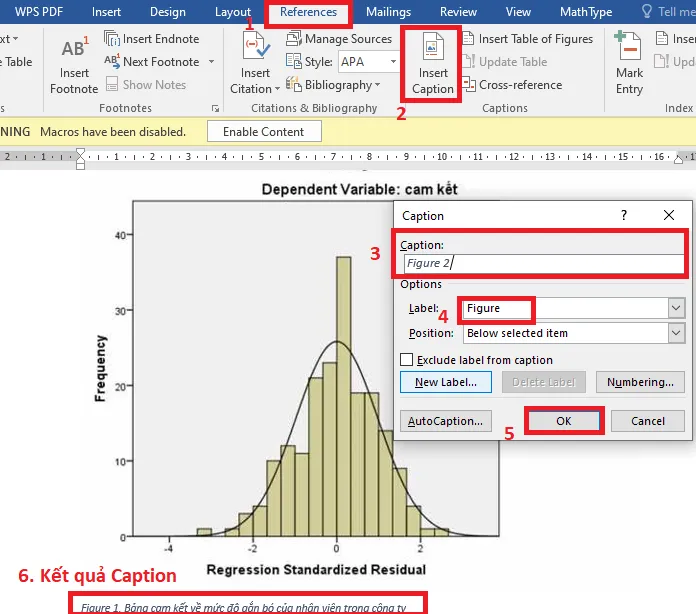Open the Label dropdown arrow
Viewport: 696px width, 614px height.
pos(676,309)
